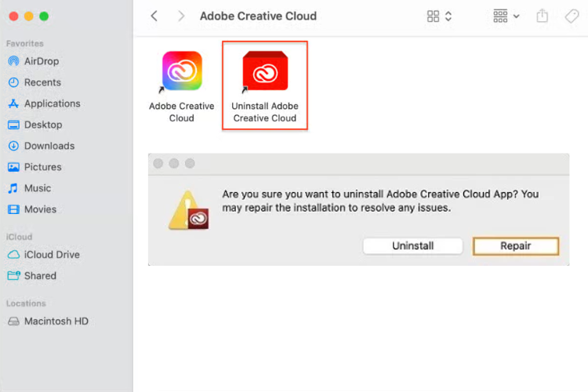Image resolution: width=588 pixels, height=392 pixels.
Task: Open AirDrop in the Finder sidebar
Action: tap(34, 61)
